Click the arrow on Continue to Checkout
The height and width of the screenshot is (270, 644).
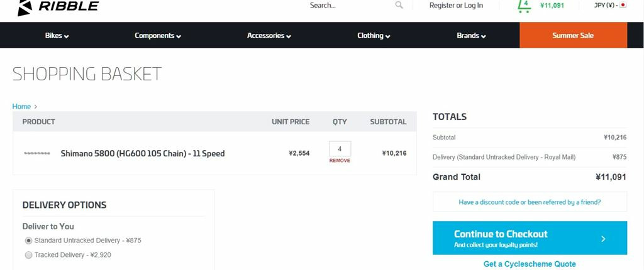pyautogui.click(x=603, y=239)
